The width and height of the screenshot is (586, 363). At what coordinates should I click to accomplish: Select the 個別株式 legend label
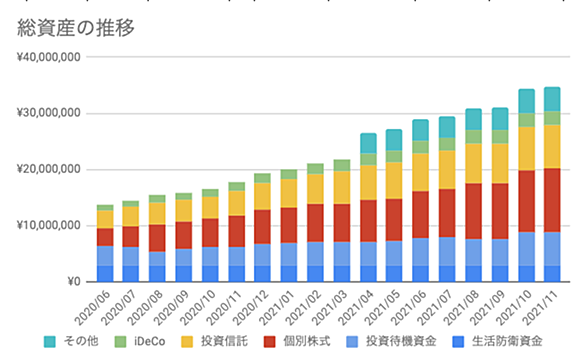pyautogui.click(x=307, y=341)
